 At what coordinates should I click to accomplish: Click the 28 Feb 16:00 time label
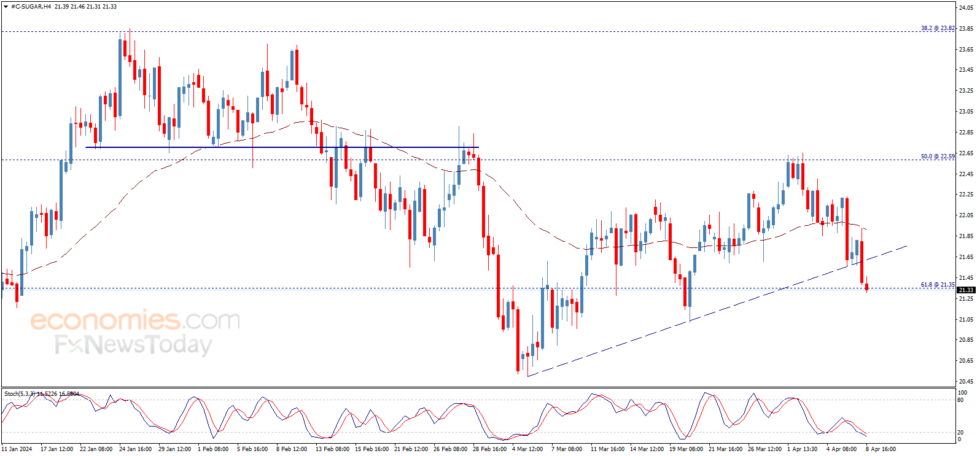click(x=489, y=449)
